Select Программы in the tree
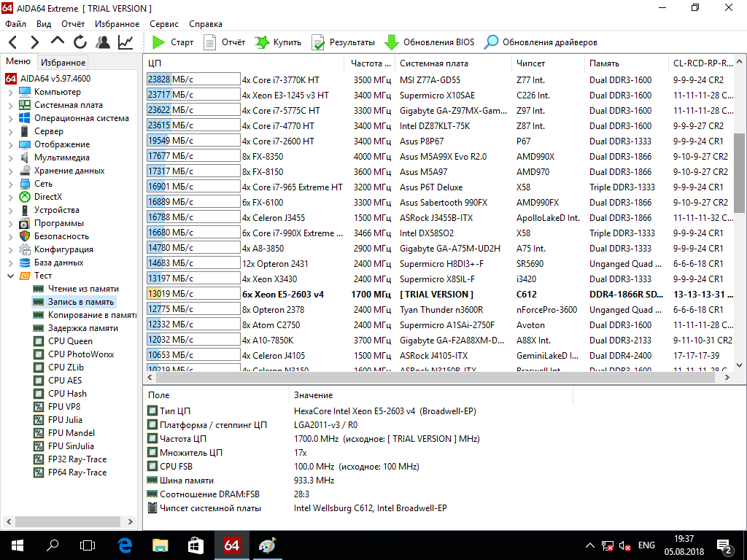Image resolution: width=747 pixels, height=560 pixels. click(52, 223)
